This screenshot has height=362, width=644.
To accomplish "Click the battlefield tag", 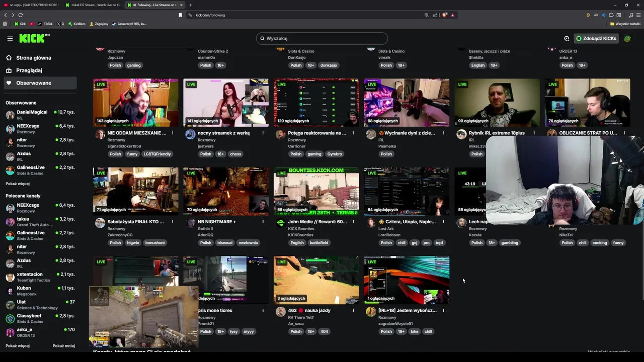I will tap(319, 243).
